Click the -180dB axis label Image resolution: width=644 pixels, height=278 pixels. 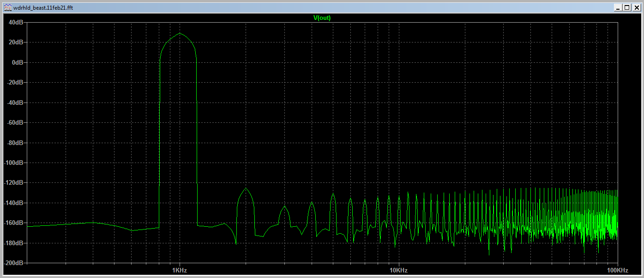pos(13,243)
